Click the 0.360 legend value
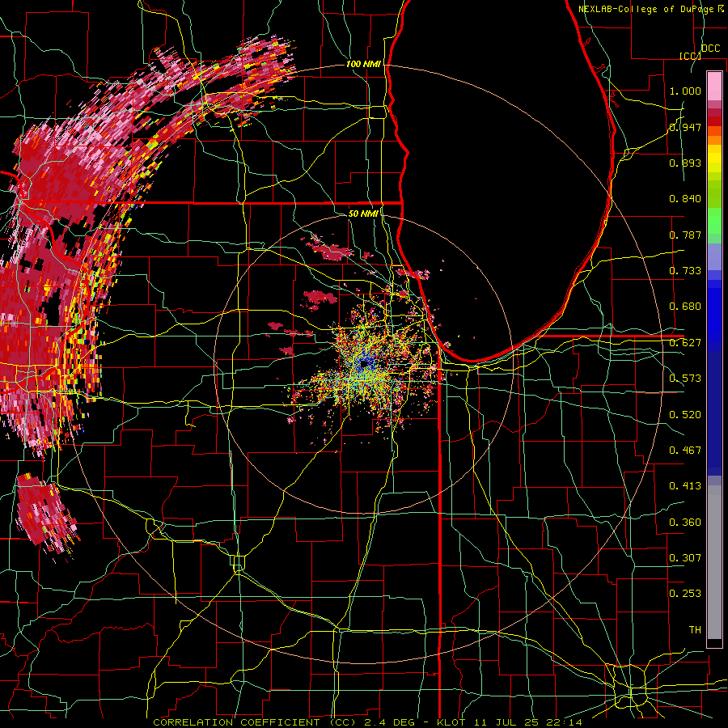 tap(685, 523)
